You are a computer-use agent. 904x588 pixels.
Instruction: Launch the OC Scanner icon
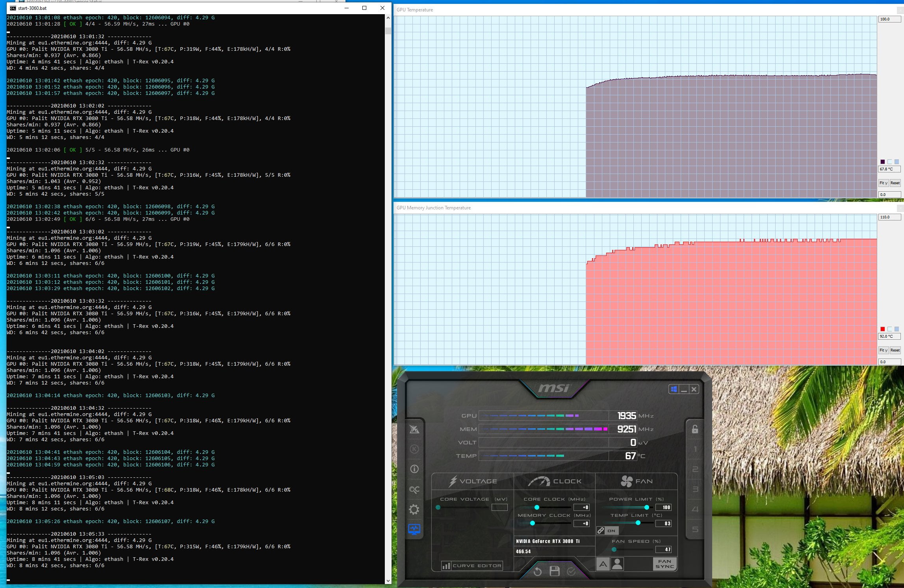tap(414, 490)
